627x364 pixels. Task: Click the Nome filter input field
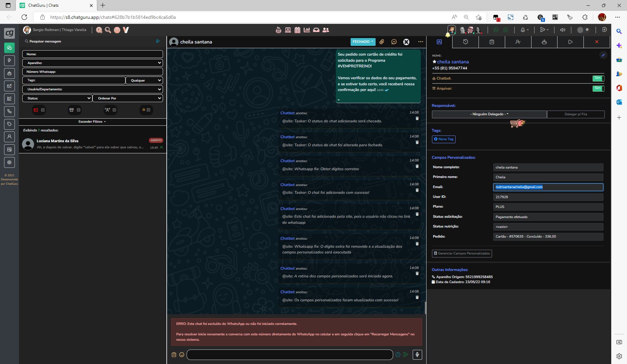click(92, 54)
